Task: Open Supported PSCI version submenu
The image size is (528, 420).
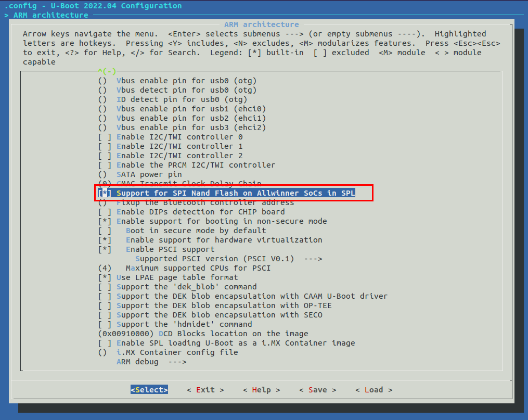Action: coord(229,259)
